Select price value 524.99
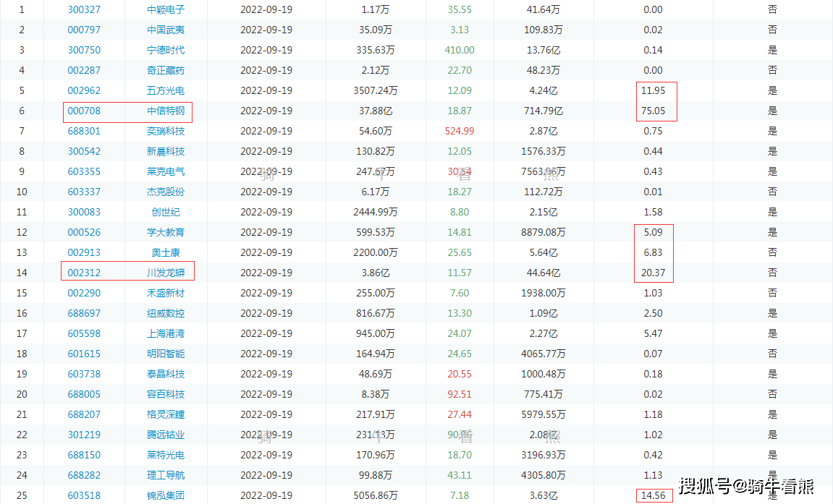Screen dimensions: 833x504 coord(460,131)
